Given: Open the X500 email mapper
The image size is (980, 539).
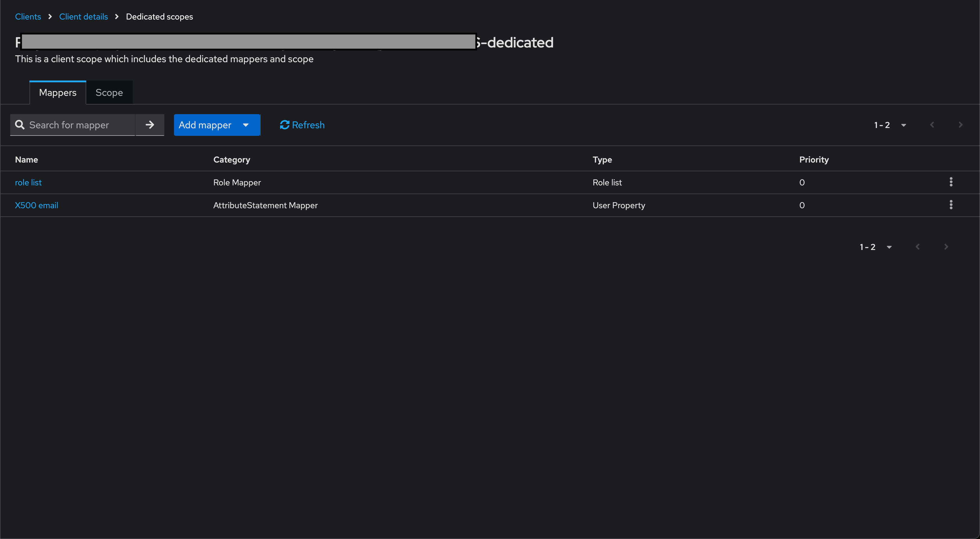Looking at the screenshot, I should coord(37,205).
